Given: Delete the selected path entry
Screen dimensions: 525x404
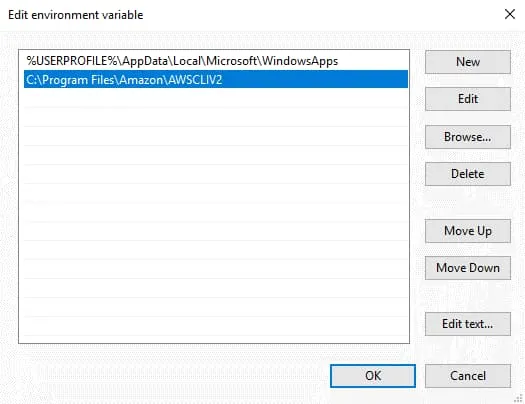Looking at the screenshot, I should [x=468, y=174].
